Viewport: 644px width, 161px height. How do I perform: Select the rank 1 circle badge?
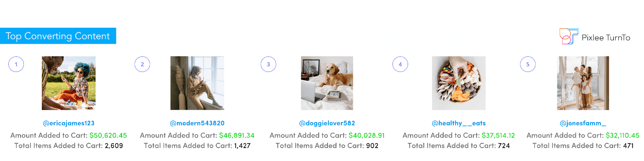[x=16, y=64]
